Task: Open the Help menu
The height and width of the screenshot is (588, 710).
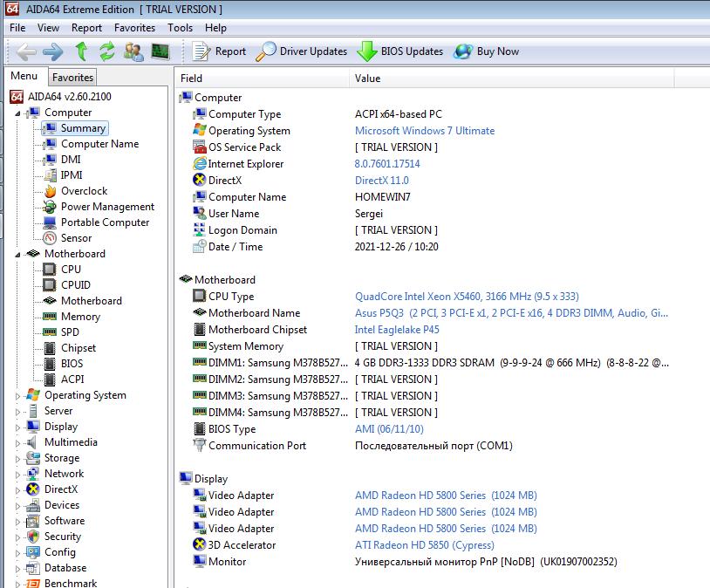Action: coord(215,28)
